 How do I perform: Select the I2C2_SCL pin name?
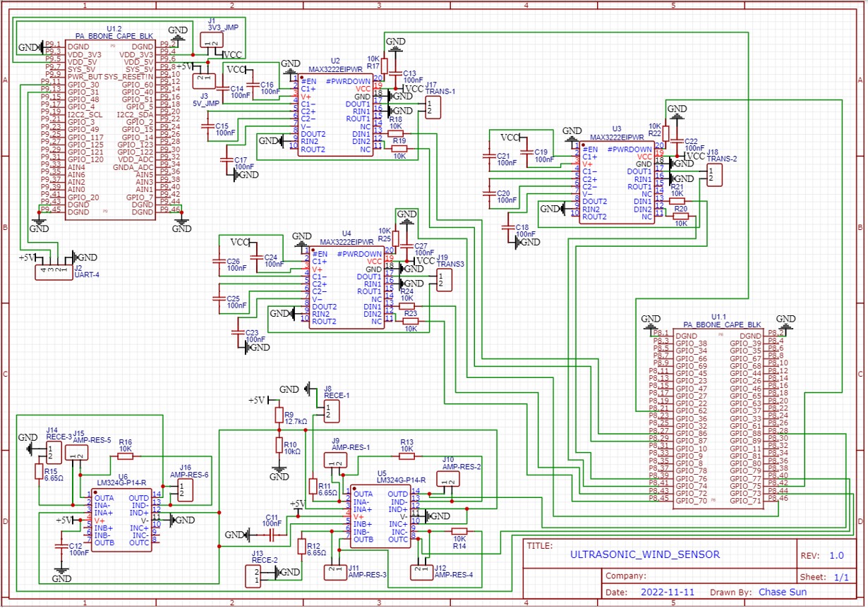point(85,114)
